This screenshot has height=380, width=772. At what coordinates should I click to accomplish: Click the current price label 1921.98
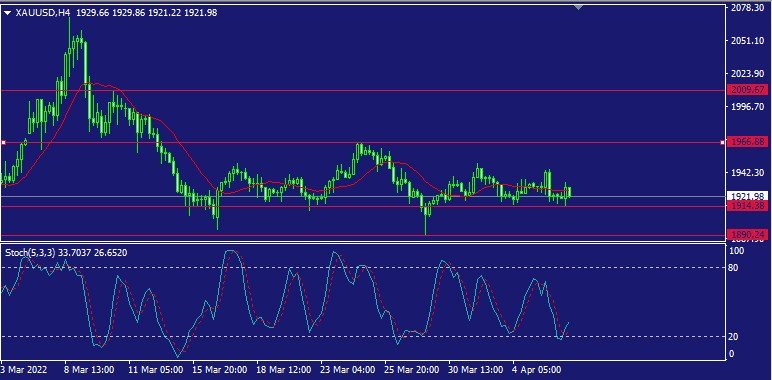tap(747, 196)
